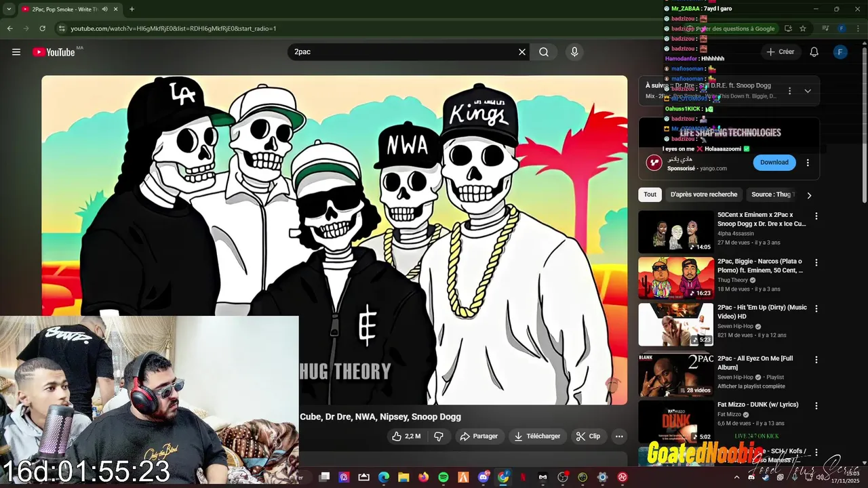Show more filter chips with right arrow

point(808,195)
